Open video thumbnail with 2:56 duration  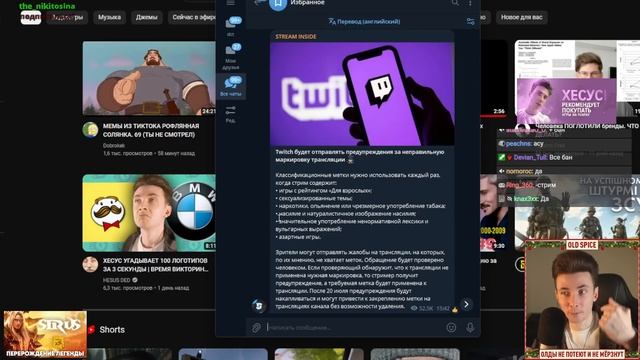[x=494, y=78]
